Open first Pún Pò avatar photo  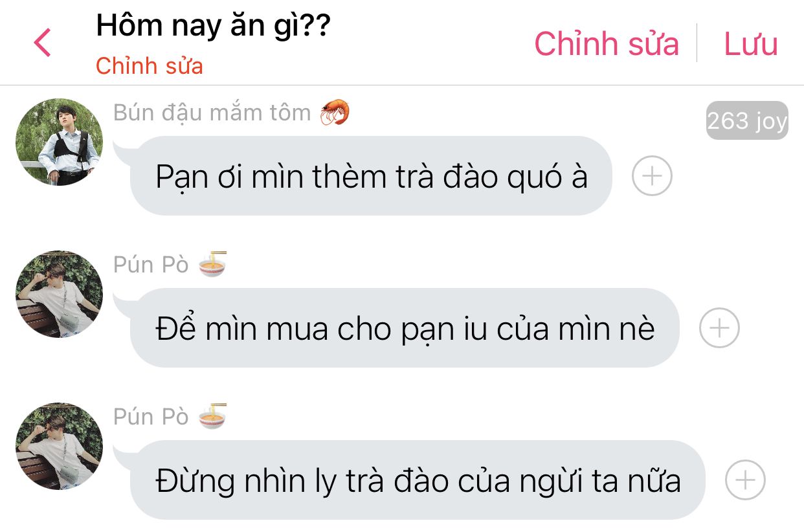point(59,294)
